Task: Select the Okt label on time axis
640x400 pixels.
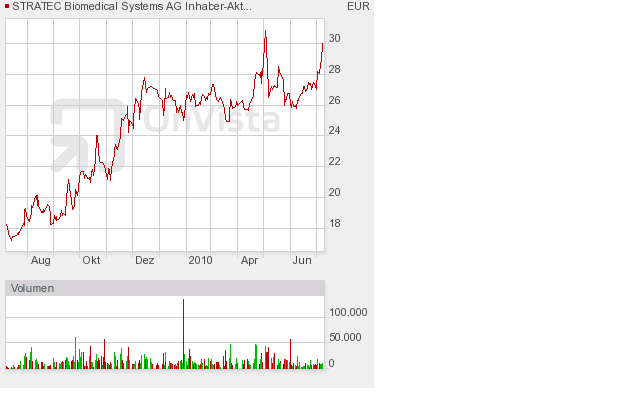Action: (x=91, y=260)
